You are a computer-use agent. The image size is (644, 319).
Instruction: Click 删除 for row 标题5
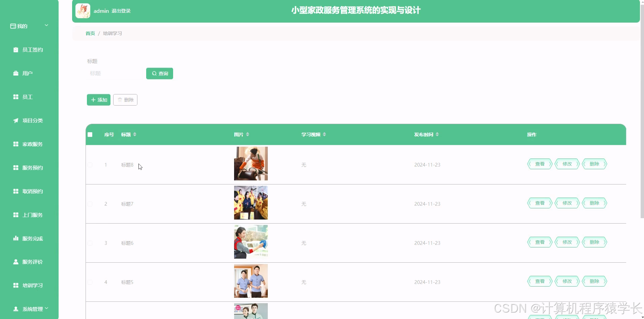click(x=594, y=281)
